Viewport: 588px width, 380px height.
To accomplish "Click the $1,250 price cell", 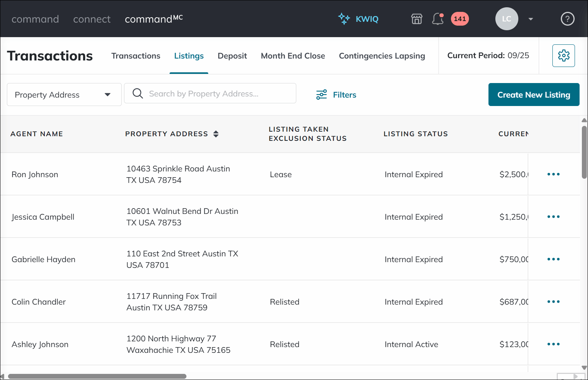I will [x=514, y=217].
